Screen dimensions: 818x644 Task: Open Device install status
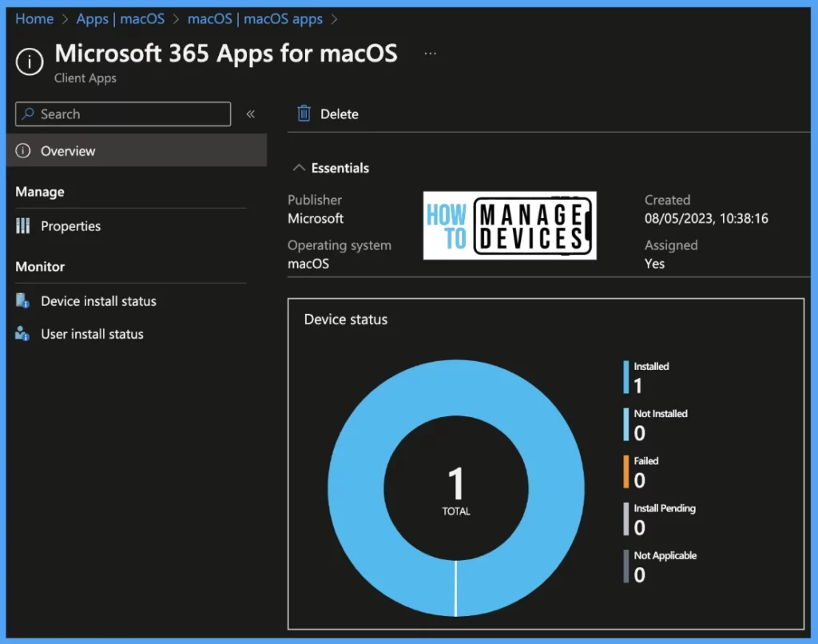click(x=98, y=301)
